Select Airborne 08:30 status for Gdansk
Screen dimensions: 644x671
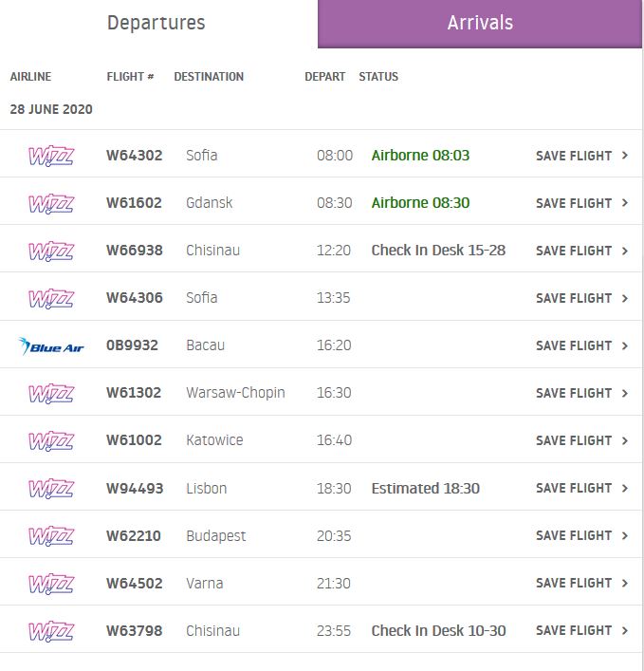pyautogui.click(x=420, y=203)
